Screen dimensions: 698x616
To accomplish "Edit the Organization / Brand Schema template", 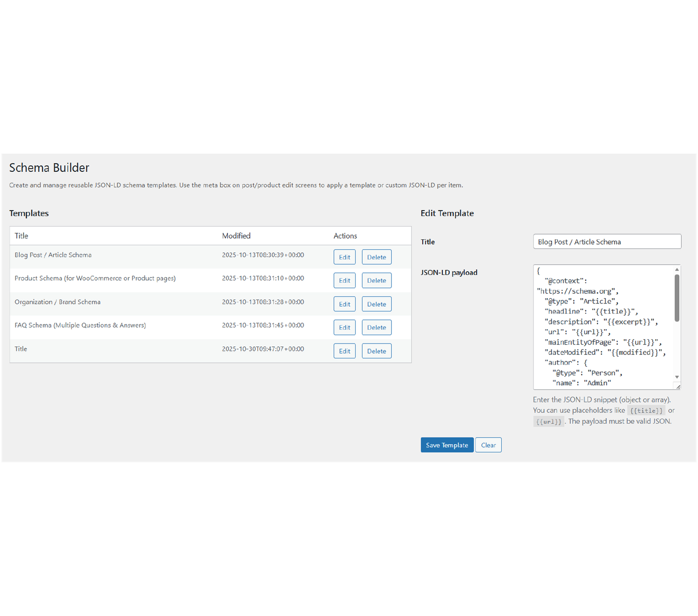I will tap(344, 304).
